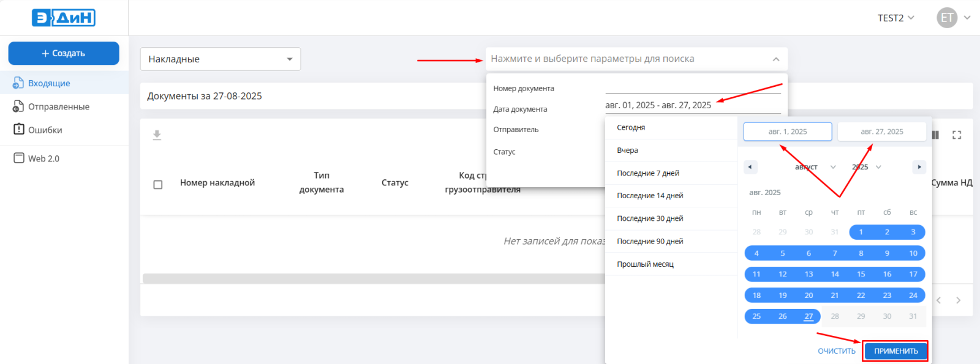Screen dimensions: 980x364
Task: Click the fullscreen expand icon
Action: click(957, 135)
